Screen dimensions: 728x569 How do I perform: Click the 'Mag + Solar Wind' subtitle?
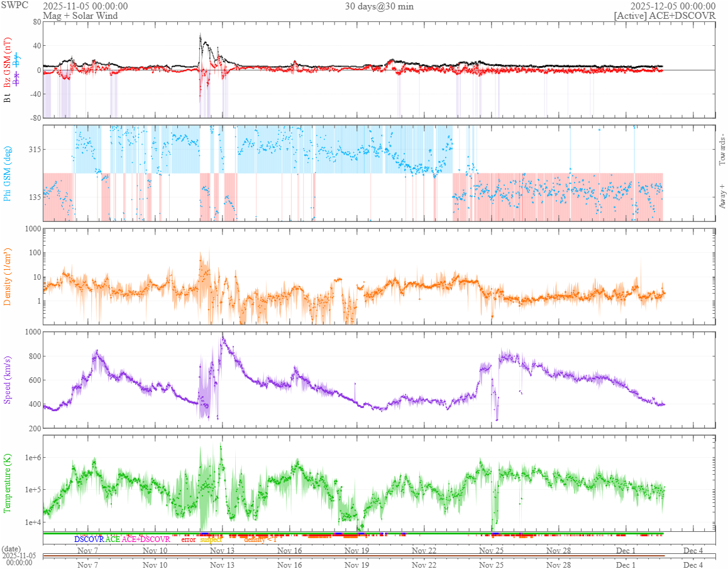click(x=80, y=15)
